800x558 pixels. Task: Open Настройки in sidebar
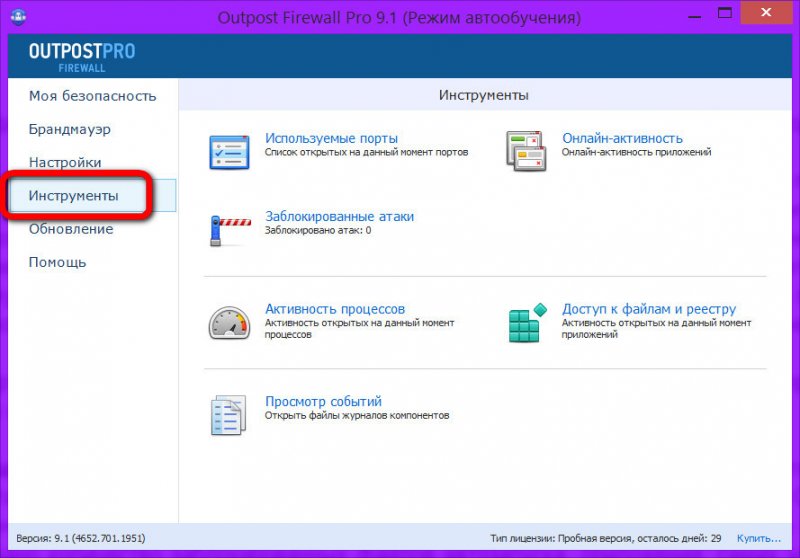click(65, 162)
